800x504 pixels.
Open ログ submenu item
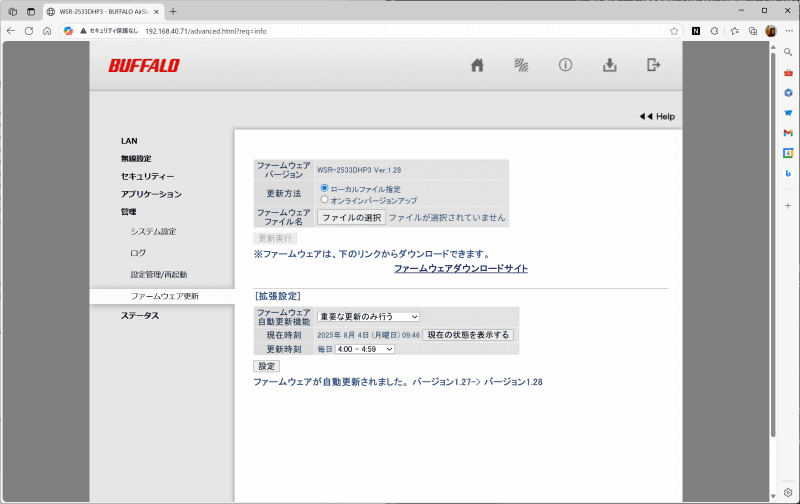138,253
